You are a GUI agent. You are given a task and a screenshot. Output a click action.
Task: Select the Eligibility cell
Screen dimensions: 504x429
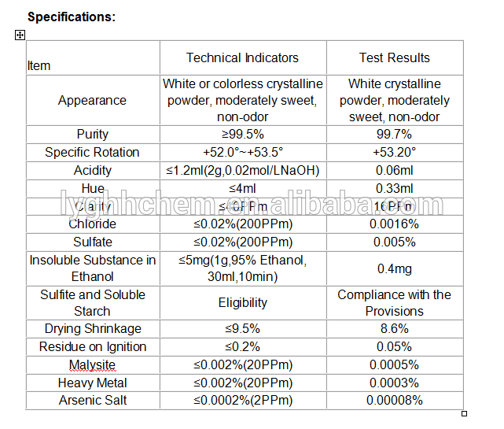tap(242, 302)
